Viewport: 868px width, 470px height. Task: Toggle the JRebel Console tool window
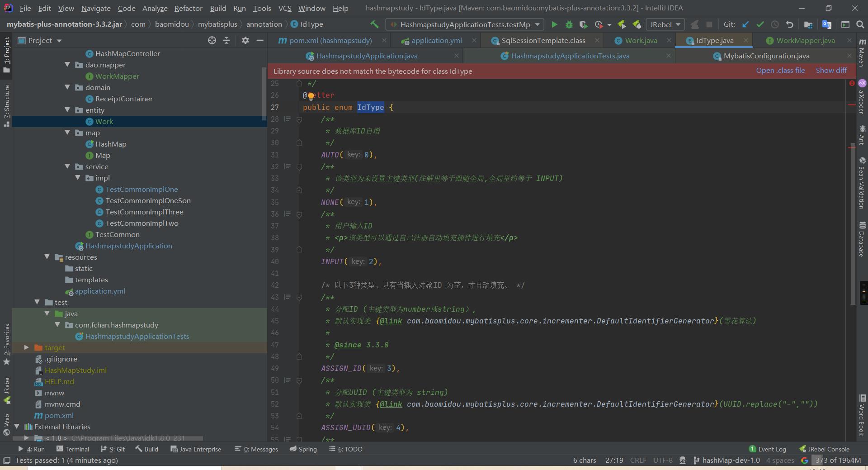pyautogui.click(x=824, y=449)
